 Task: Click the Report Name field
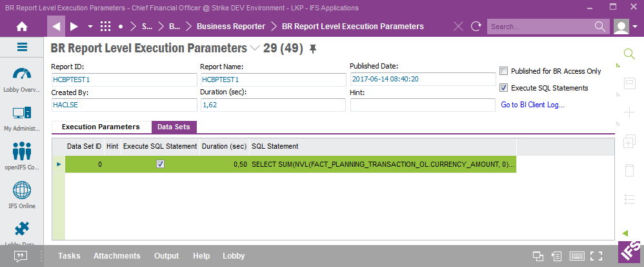pyautogui.click(x=273, y=80)
